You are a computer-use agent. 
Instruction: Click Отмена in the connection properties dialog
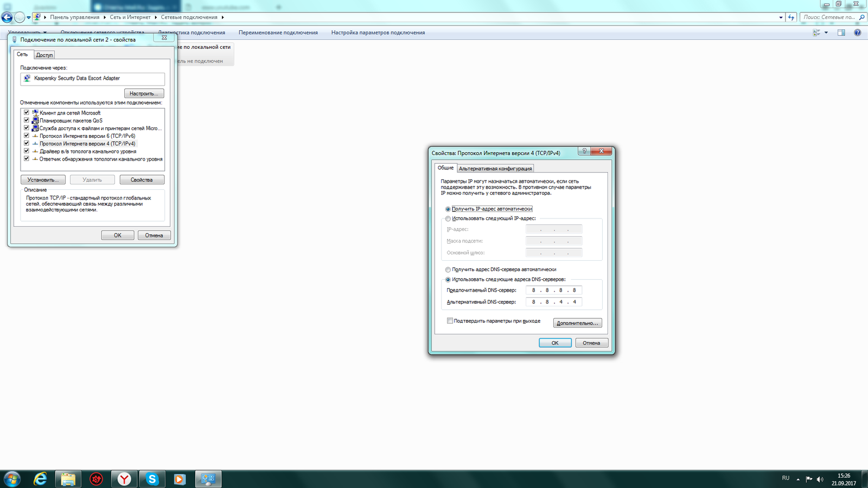point(154,235)
